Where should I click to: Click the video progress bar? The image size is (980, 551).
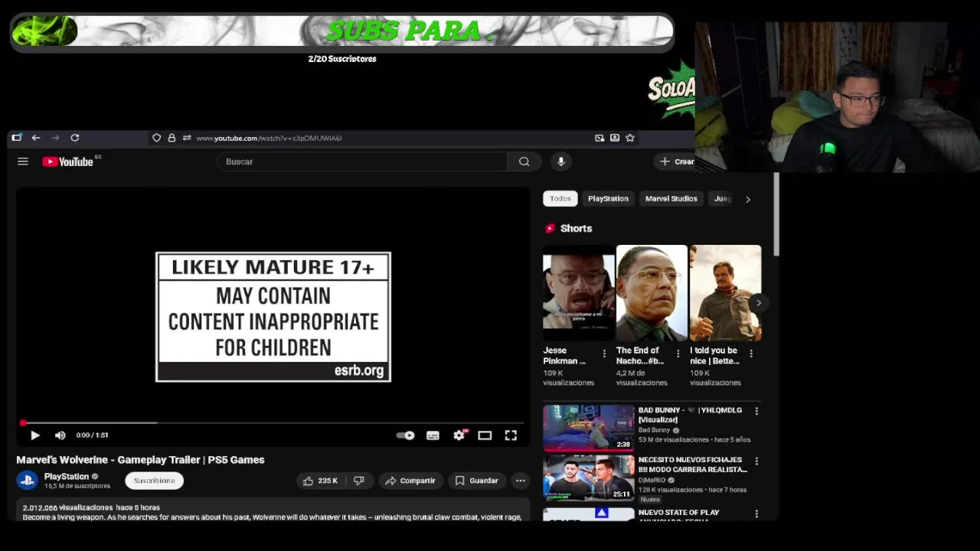click(x=273, y=422)
